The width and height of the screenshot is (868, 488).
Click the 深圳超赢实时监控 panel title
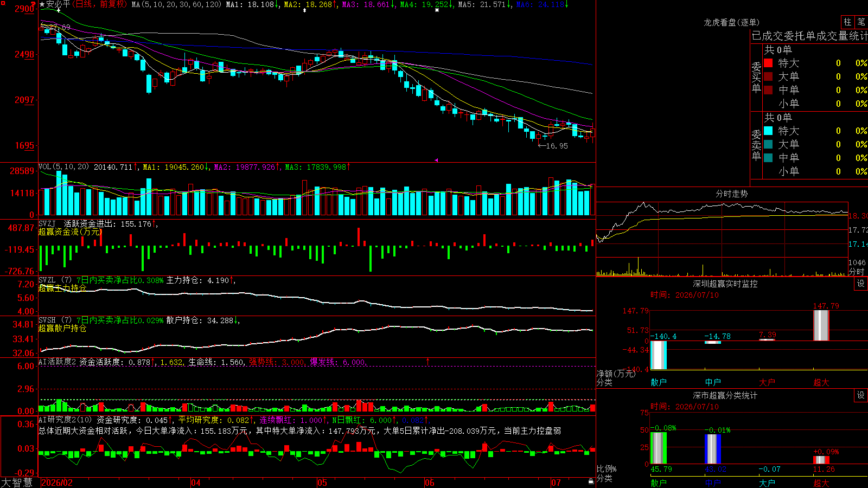coord(725,284)
